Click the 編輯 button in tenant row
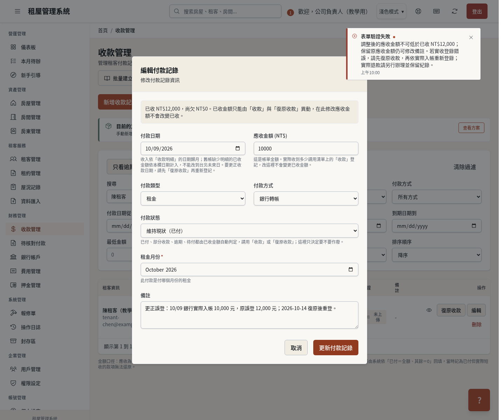This screenshot has height=420, width=504. (x=476, y=310)
